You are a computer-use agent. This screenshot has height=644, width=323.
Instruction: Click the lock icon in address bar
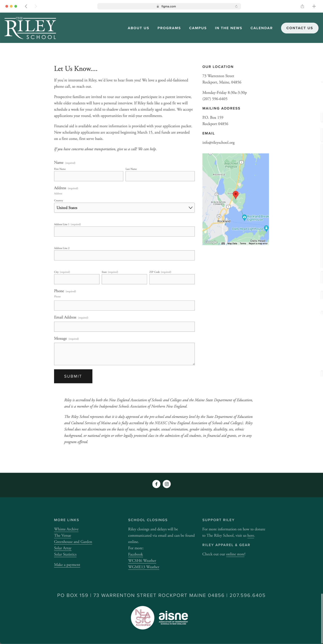[x=158, y=6]
